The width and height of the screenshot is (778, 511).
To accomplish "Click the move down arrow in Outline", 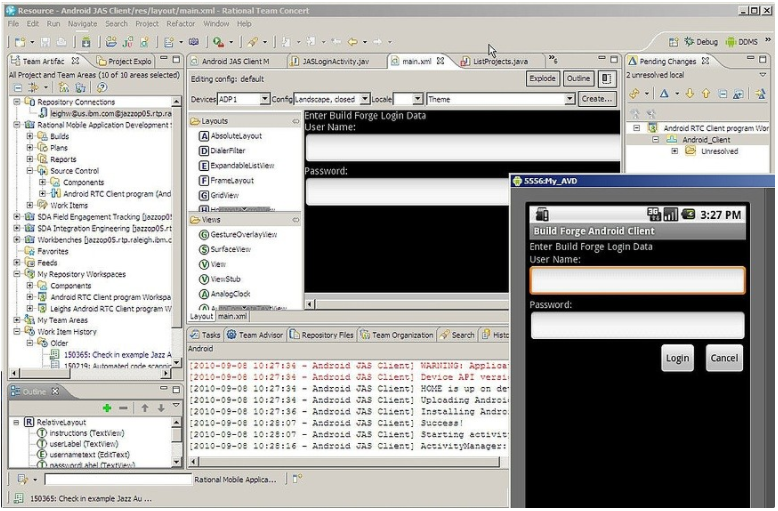I will tap(161, 408).
